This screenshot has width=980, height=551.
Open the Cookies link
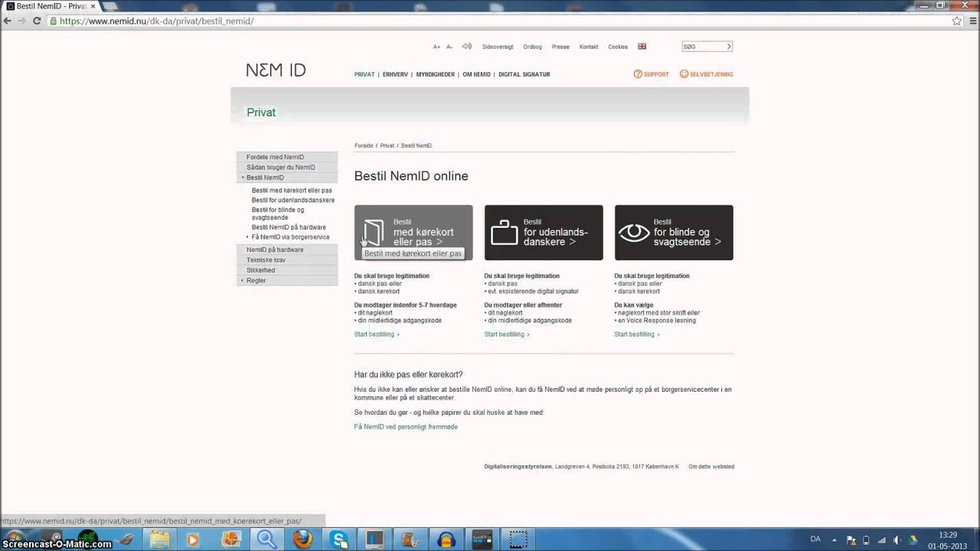pos(618,47)
